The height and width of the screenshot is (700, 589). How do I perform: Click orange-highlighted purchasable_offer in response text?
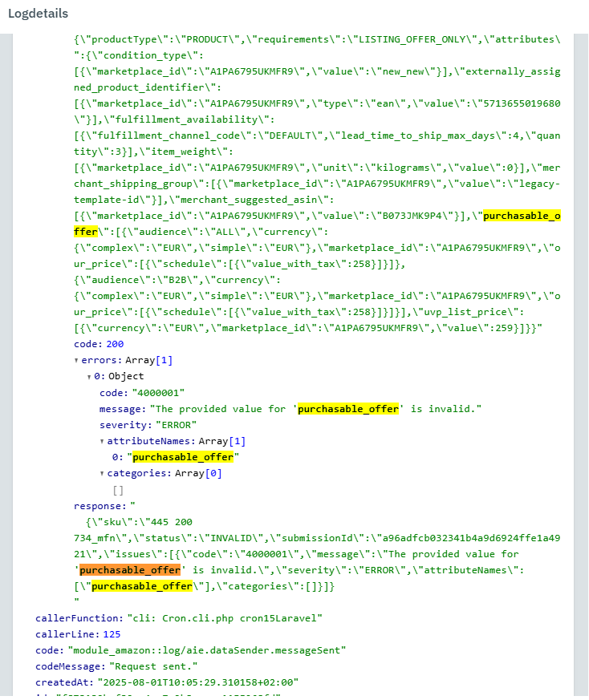(128, 570)
